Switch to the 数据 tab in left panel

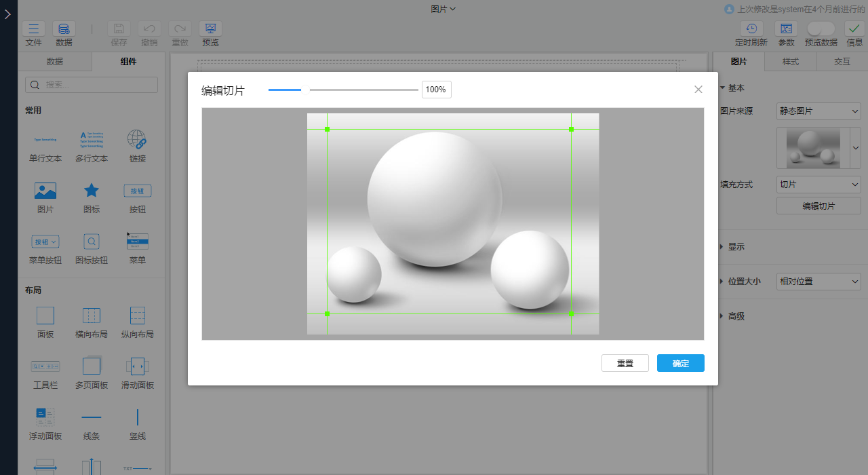(x=55, y=62)
